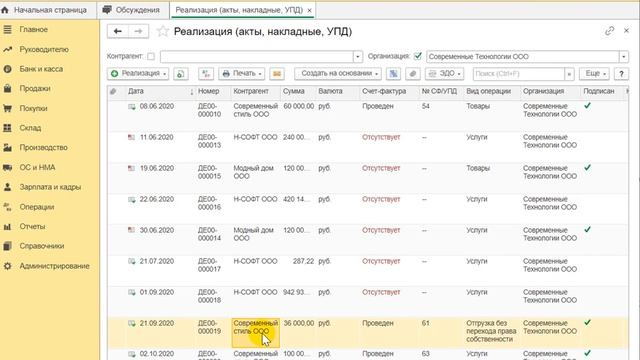Click 36 000,00 amount in highlighted row
This screenshot has width=640, height=360.
point(299,323)
